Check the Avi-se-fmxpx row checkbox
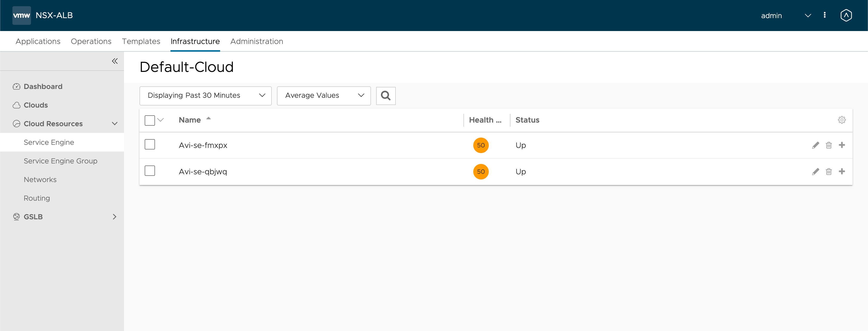868x331 pixels. (150, 144)
